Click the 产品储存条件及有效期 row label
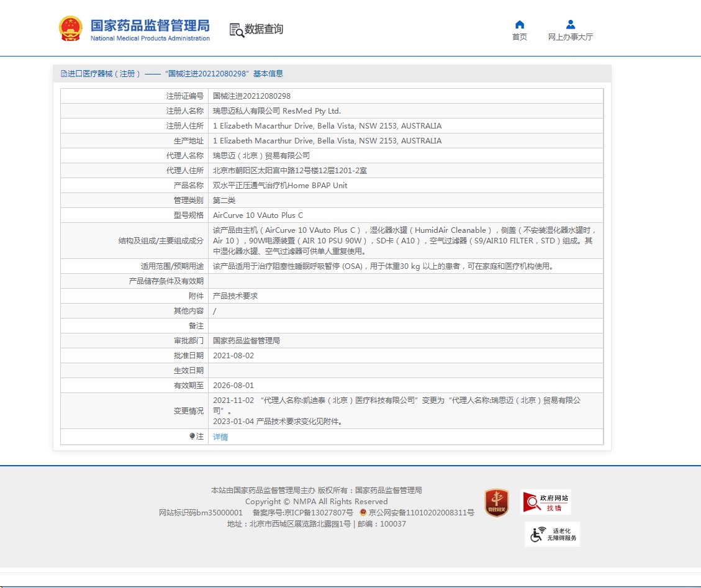This screenshot has height=588, width=701. pyautogui.click(x=166, y=281)
